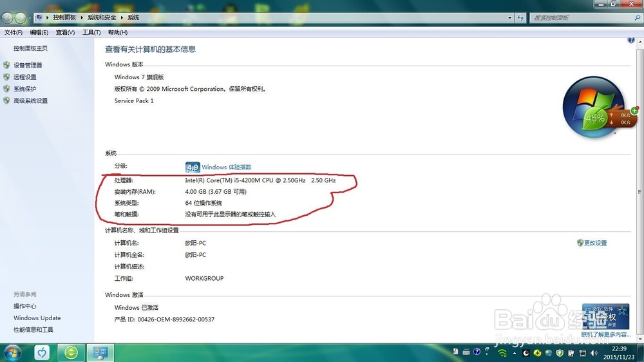
Task: Click the yellow plus tray icon
Action: pos(537,353)
